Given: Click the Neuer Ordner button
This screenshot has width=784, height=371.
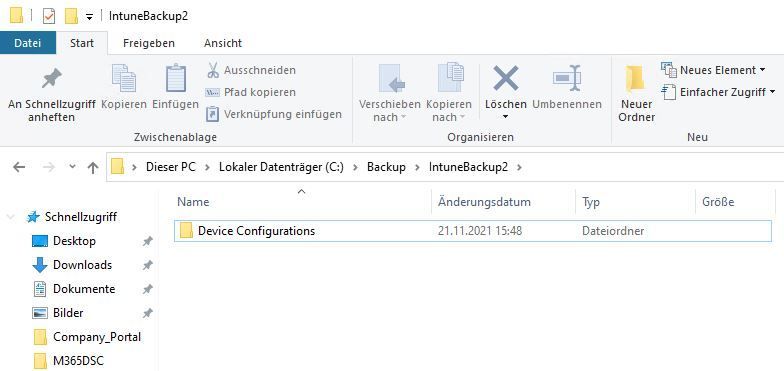Looking at the screenshot, I should (636, 94).
